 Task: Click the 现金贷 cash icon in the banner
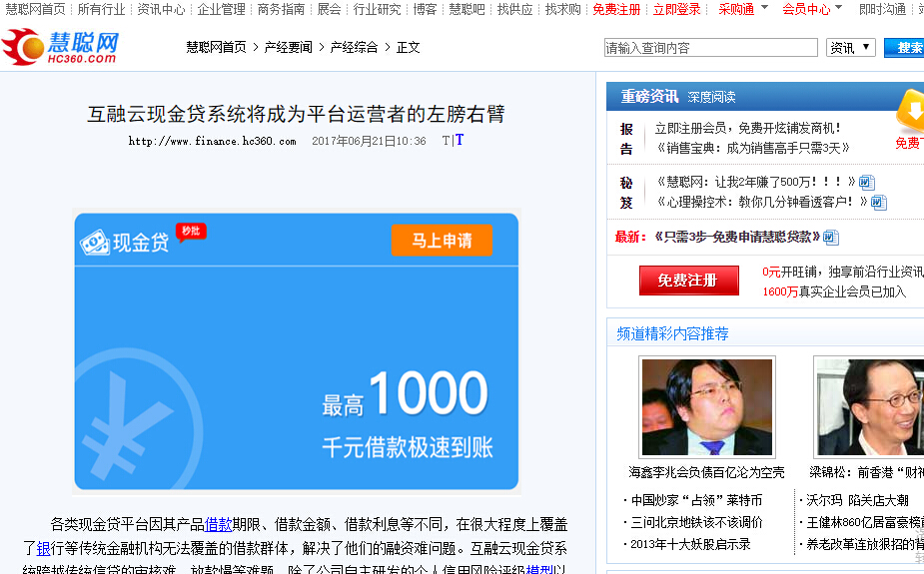(95, 242)
